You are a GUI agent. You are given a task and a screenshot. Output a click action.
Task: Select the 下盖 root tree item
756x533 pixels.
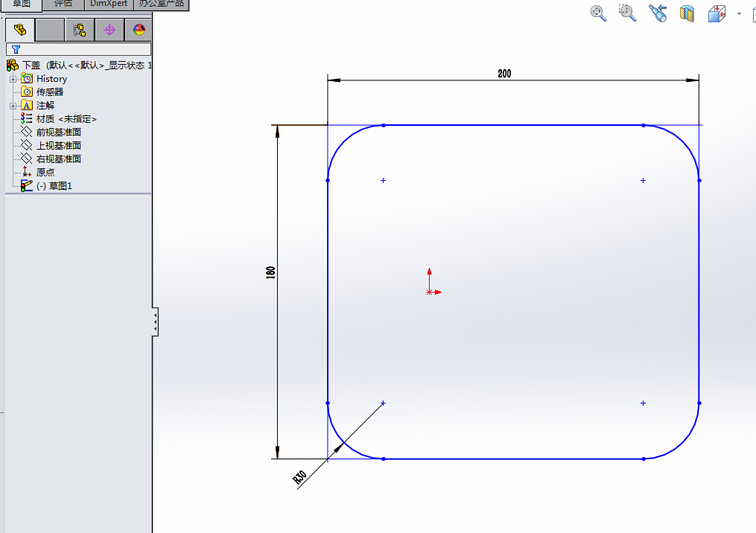87,65
